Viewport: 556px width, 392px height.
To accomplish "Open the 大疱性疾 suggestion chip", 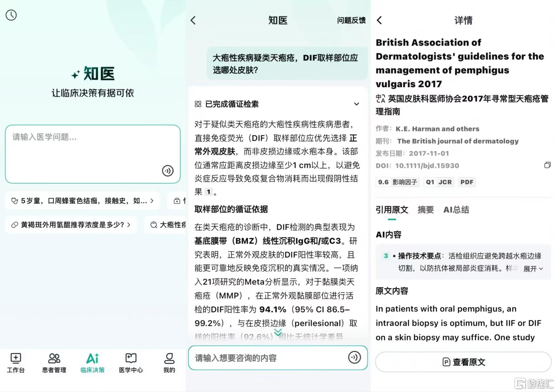I will coord(165,225).
